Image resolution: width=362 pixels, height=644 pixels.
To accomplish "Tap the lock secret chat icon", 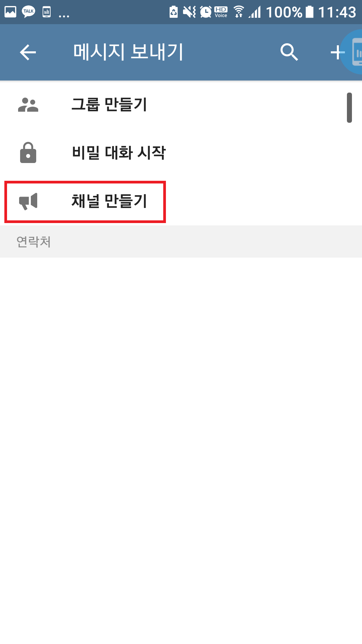I will (28, 153).
